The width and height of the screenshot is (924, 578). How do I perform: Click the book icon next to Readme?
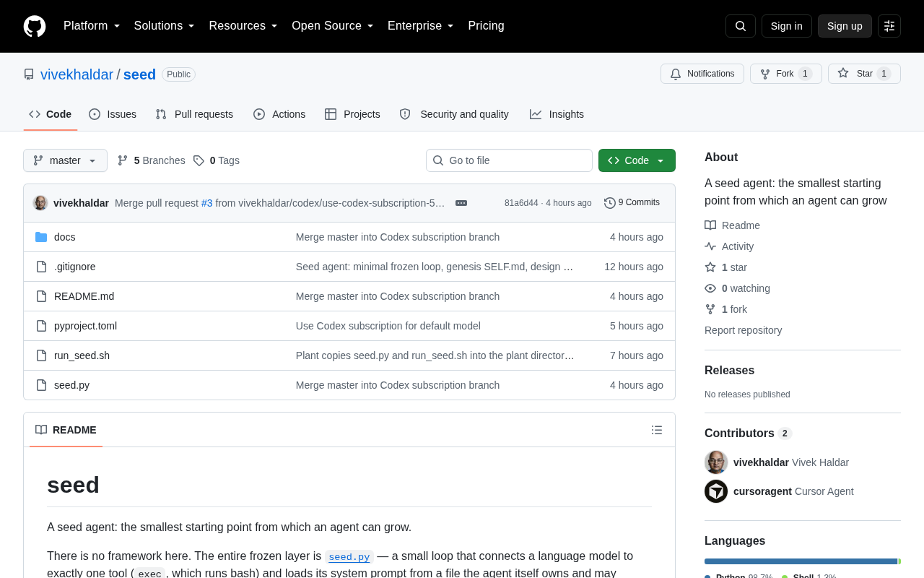710,225
